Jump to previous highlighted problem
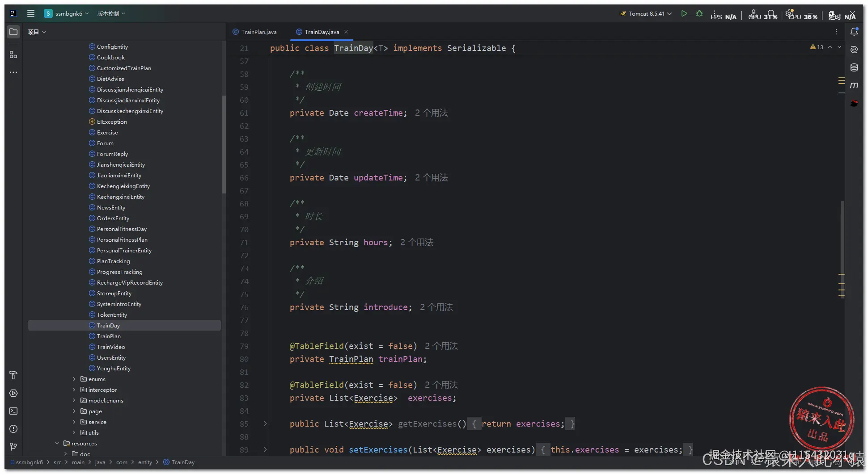868x474 pixels. pyautogui.click(x=830, y=47)
